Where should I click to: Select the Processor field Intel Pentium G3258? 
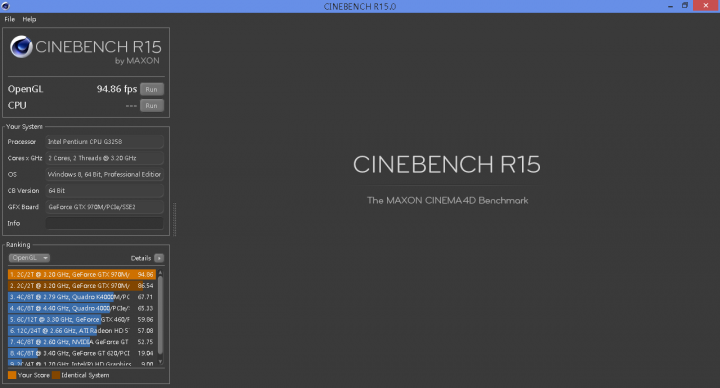tap(104, 142)
